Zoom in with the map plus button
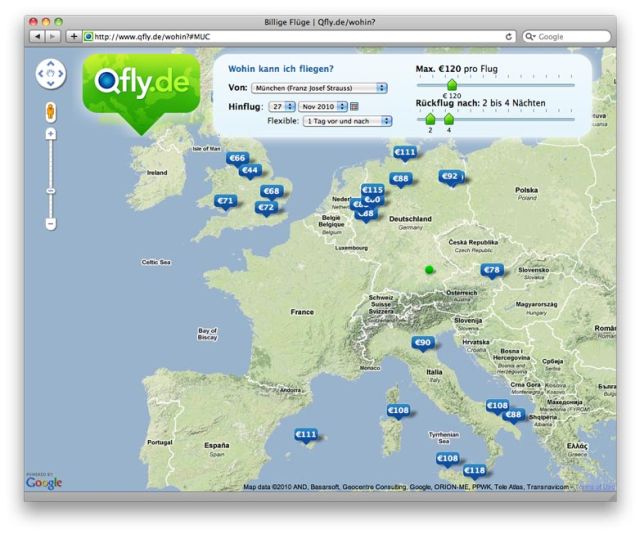 (x=51, y=134)
